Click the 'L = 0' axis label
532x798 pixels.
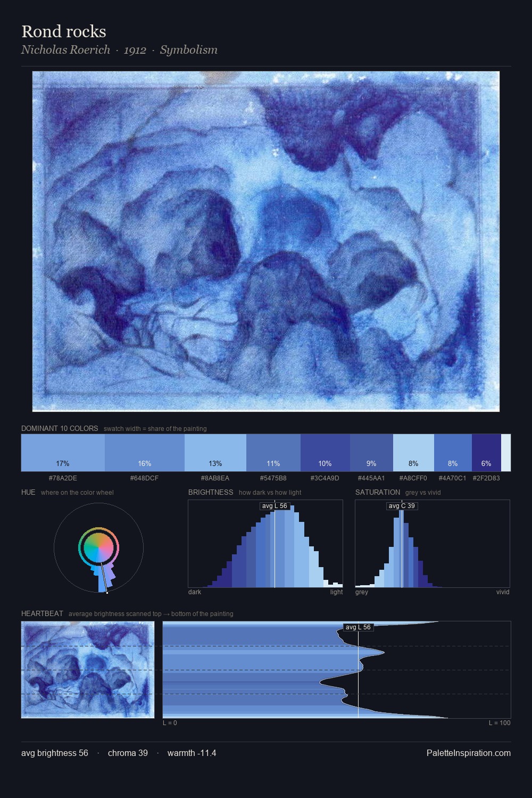(170, 723)
